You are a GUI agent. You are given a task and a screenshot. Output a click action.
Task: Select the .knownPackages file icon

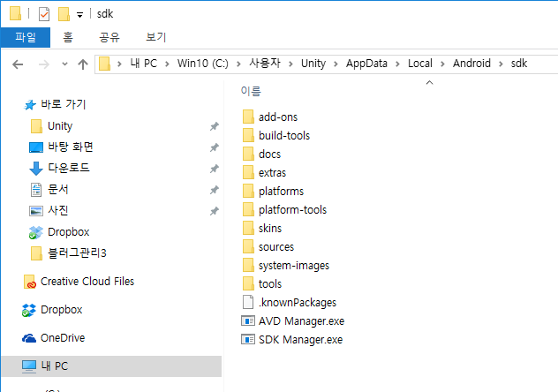click(248, 302)
